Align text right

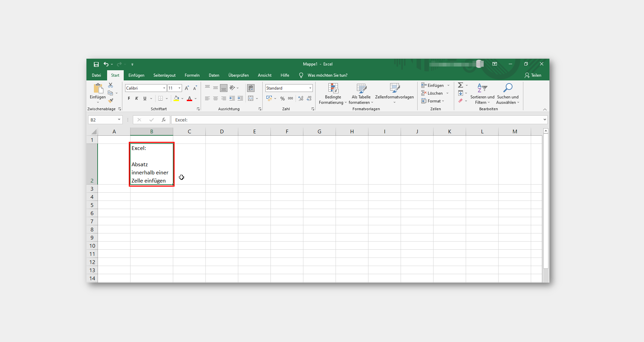(224, 98)
